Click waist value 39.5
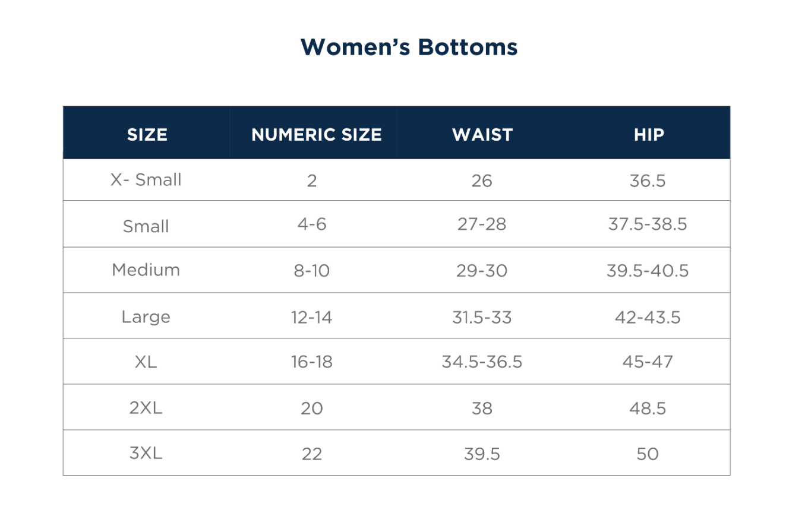 point(482,454)
